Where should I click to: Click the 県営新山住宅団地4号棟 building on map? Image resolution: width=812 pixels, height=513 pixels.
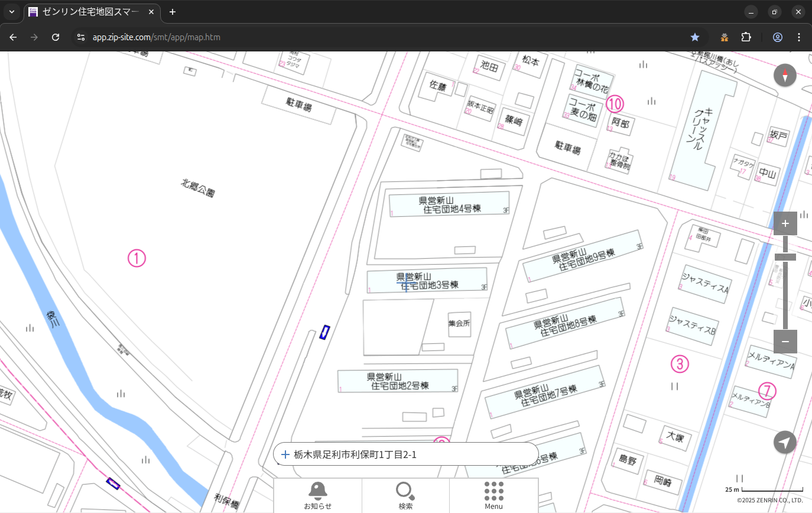click(x=449, y=204)
